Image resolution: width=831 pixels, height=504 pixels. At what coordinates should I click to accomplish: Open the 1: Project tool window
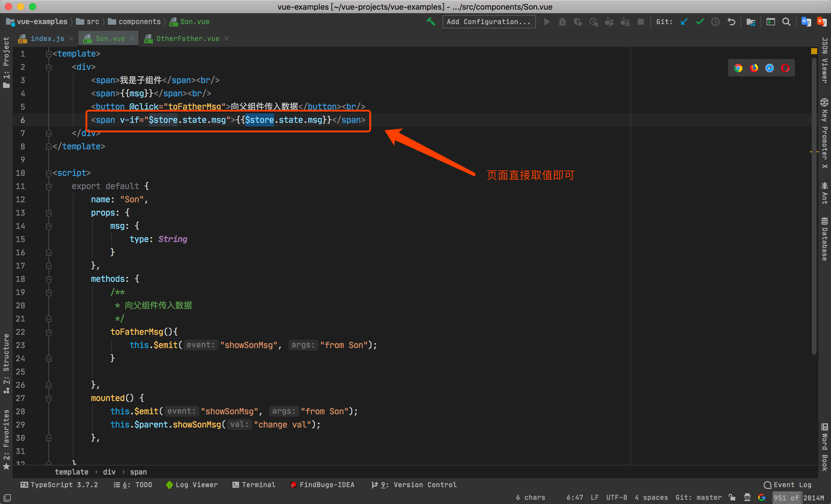(6, 63)
